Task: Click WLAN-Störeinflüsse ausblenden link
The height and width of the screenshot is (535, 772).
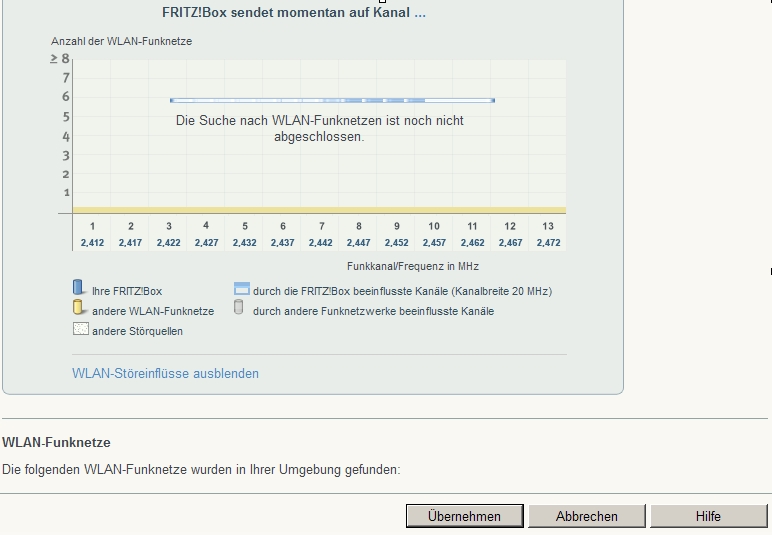Action: [x=165, y=374]
